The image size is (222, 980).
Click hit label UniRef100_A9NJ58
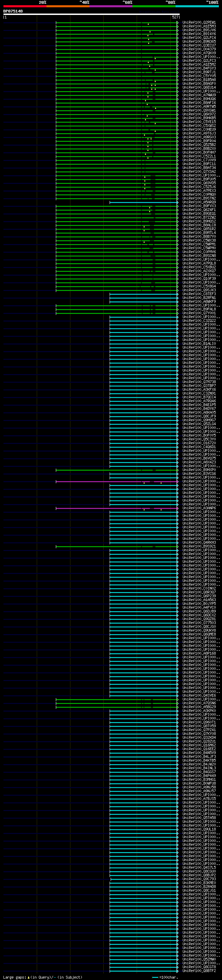click(x=199, y=787)
